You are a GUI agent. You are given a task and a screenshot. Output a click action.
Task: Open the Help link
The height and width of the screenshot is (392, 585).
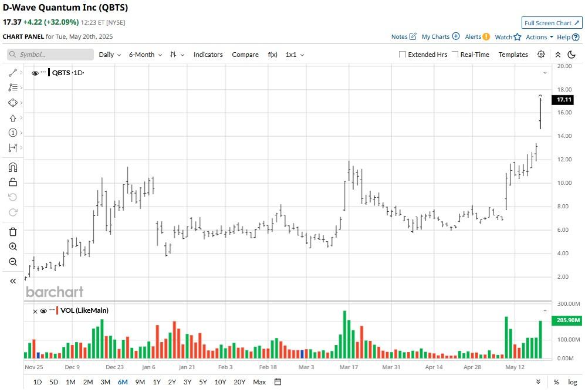(568, 37)
